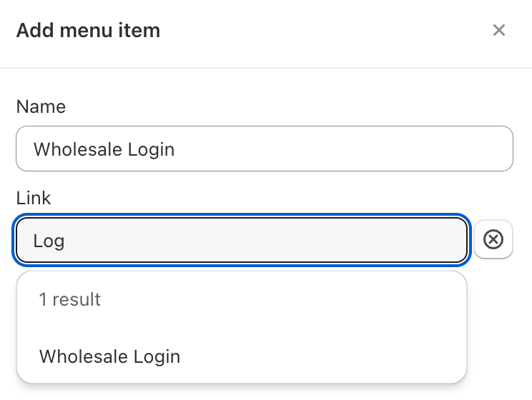Click the Link field label

[34, 198]
